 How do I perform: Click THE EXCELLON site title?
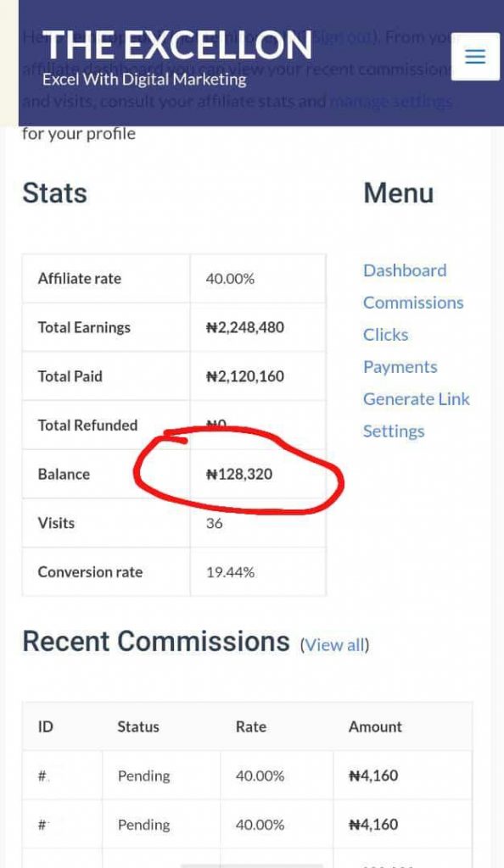(177, 45)
